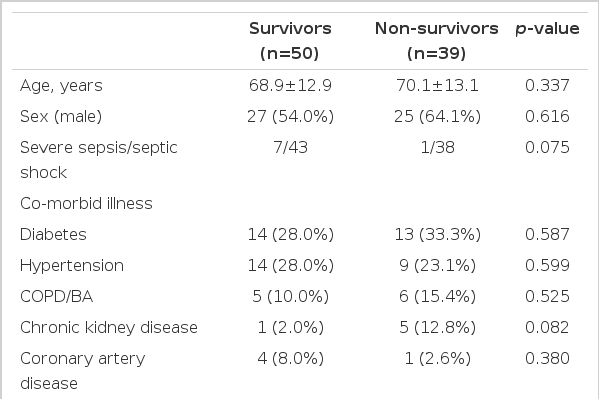Select the 0.337 p-value cell
Screen dimensions: 599x399
click(x=547, y=85)
